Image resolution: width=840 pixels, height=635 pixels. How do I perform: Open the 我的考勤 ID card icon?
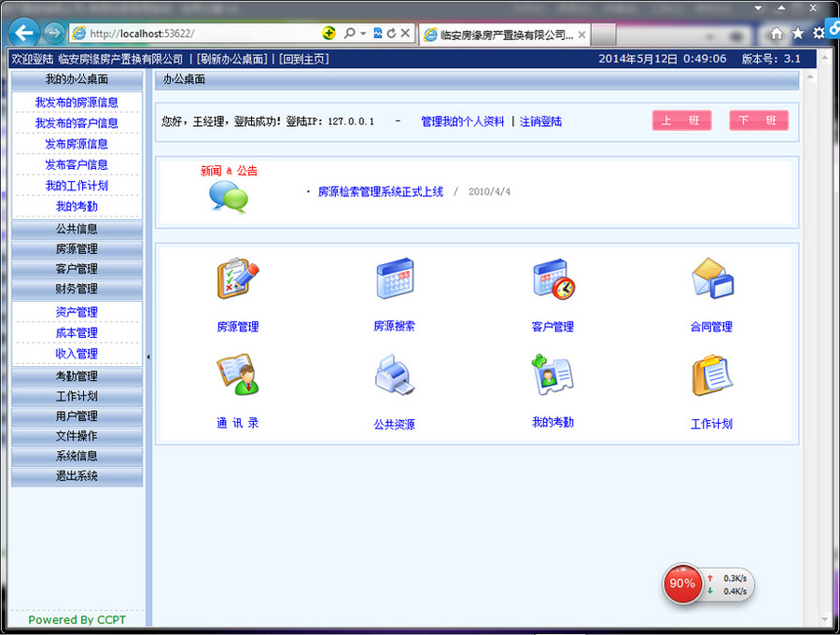tap(553, 374)
